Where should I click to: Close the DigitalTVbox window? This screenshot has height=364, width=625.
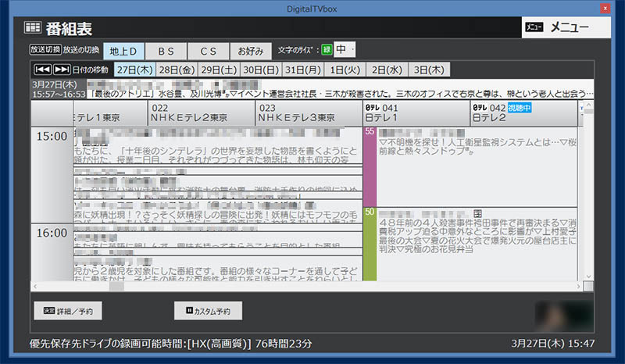[604, 8]
